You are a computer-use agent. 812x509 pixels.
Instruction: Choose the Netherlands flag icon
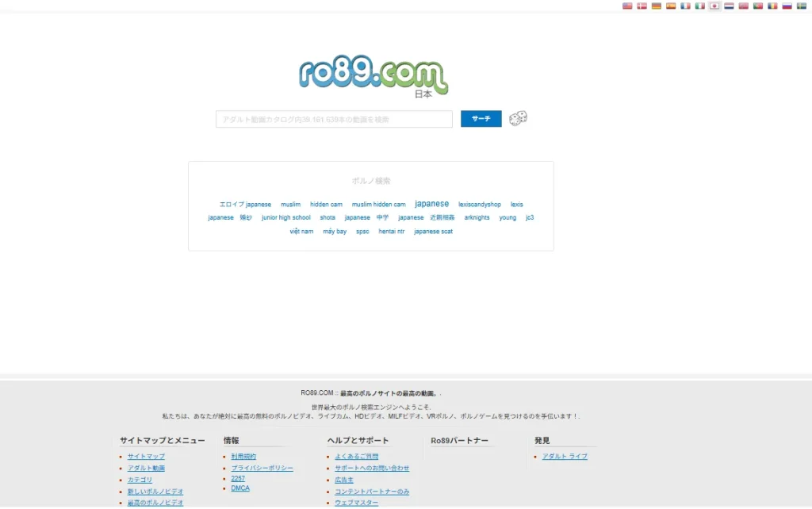pos(729,6)
